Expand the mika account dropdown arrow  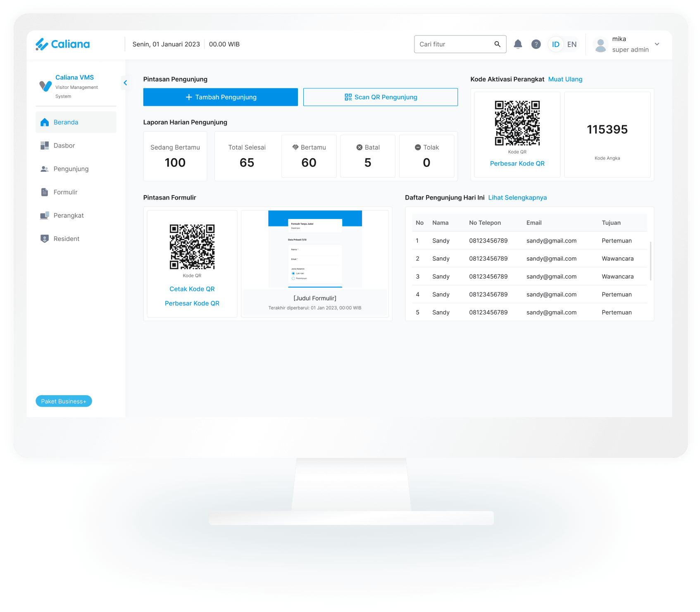[x=657, y=44]
